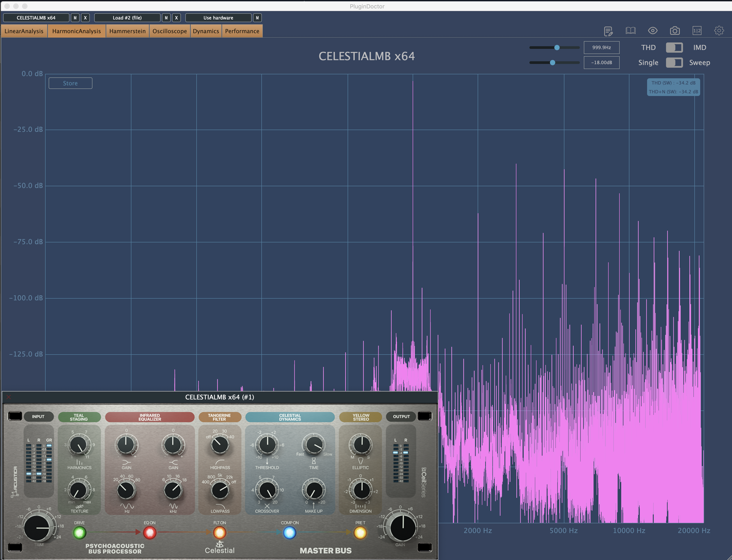Open the Load #2 (file) plugin slot
The width and height of the screenshot is (732, 560).
click(127, 18)
